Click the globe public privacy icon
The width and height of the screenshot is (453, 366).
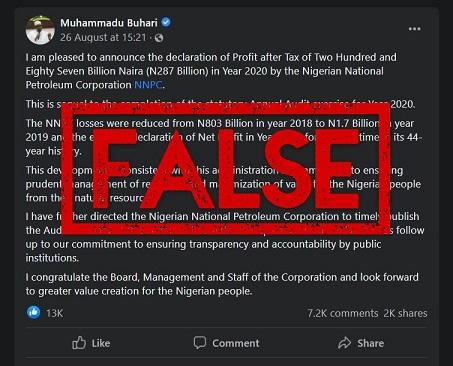pyautogui.click(x=159, y=38)
